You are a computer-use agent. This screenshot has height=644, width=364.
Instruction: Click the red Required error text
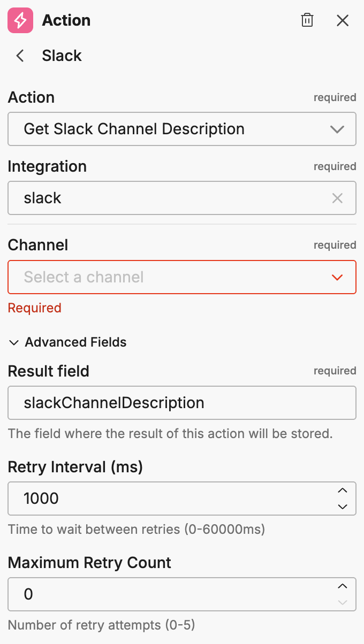pyautogui.click(x=35, y=308)
